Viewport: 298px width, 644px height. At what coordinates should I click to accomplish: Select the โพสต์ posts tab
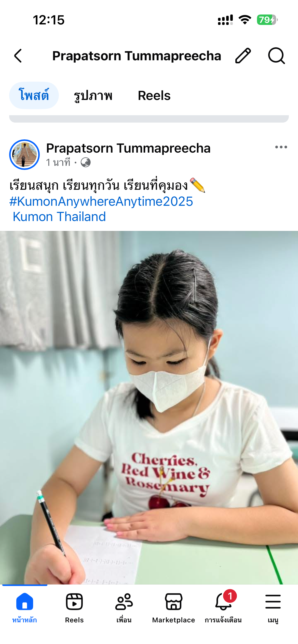(x=34, y=95)
